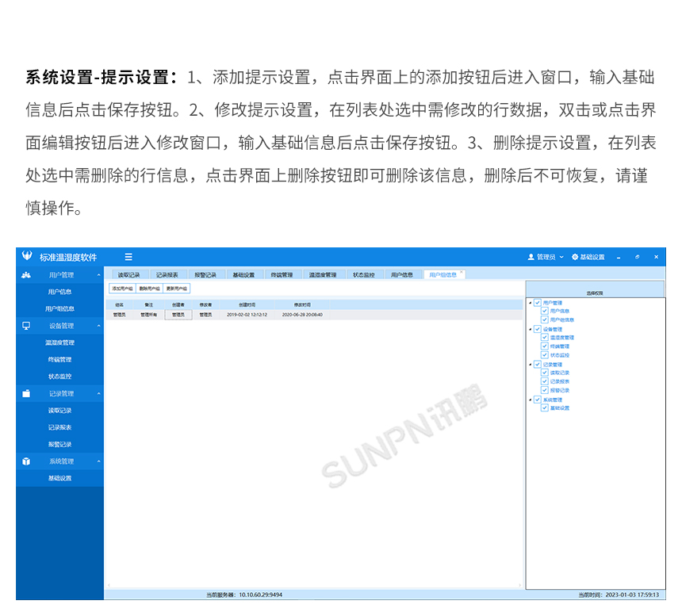
Task: Click the app logo icon beside 标准温湿度软件
Action: pyautogui.click(x=26, y=256)
